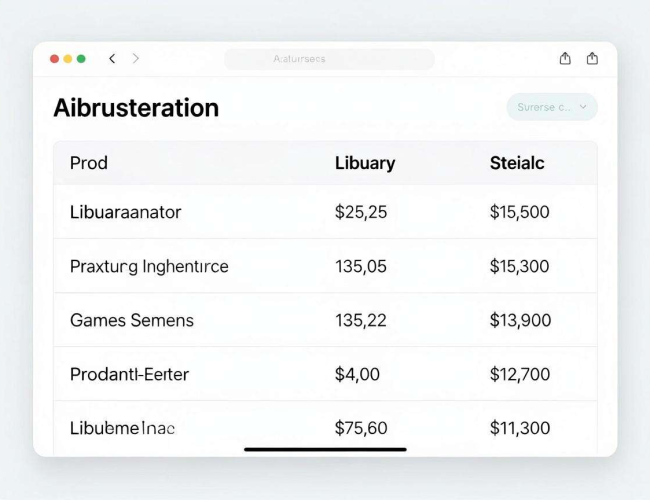Click the Aibrusteration page heading
The height and width of the screenshot is (500, 650).
[x=136, y=108]
